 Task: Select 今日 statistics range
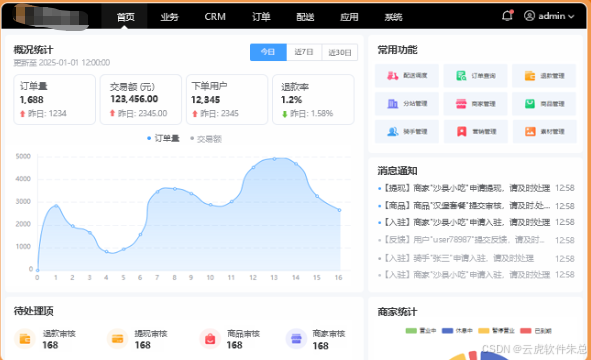point(268,52)
